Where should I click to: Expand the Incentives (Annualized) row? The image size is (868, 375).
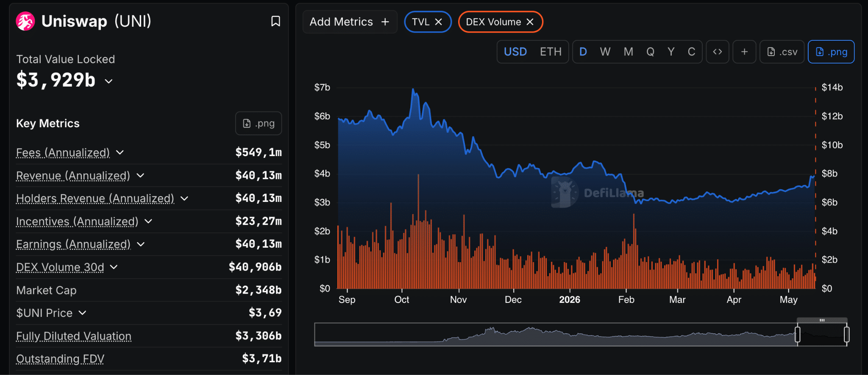(x=148, y=221)
